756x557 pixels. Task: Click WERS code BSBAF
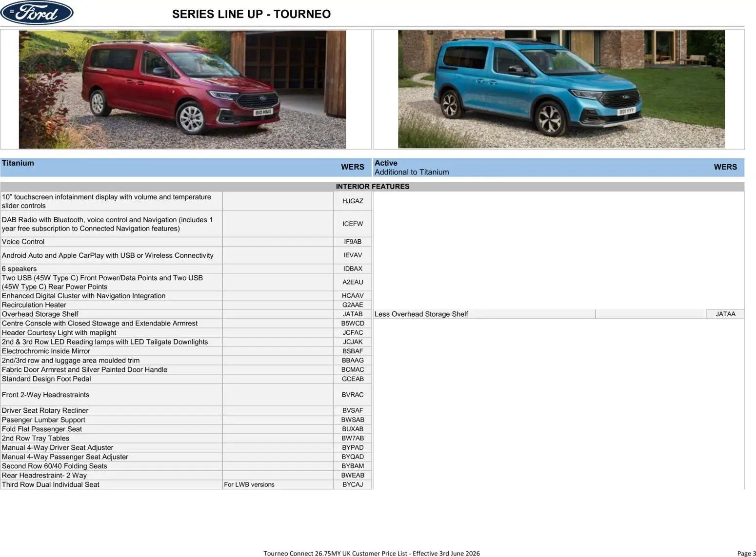tap(353, 351)
